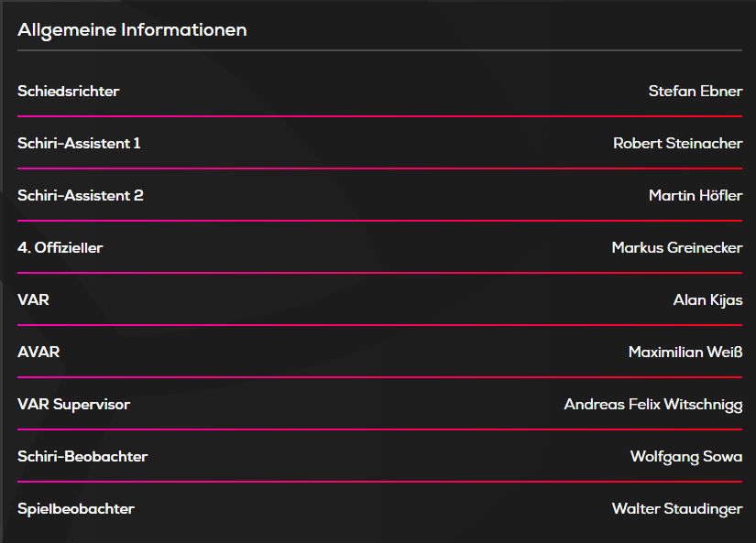Click the Allgemeine Informationen heading
This screenshot has width=756, height=543.
point(132,30)
